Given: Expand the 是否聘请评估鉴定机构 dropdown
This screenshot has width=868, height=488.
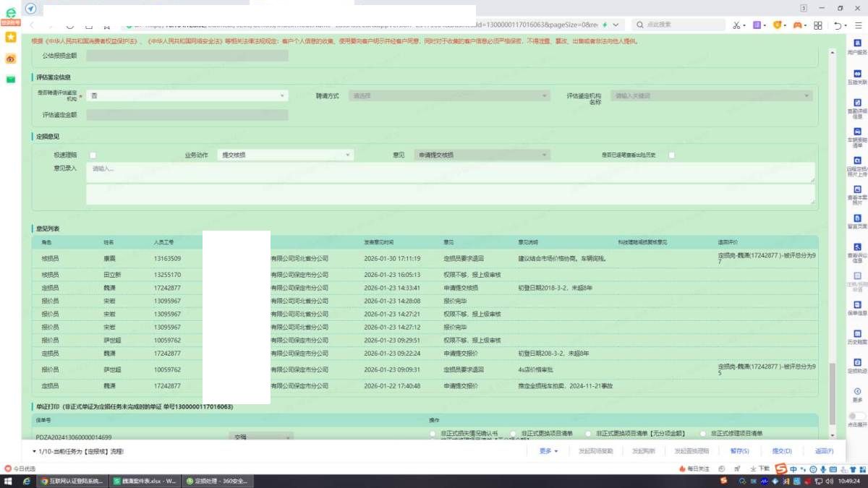Looking at the screenshot, I should (x=187, y=95).
